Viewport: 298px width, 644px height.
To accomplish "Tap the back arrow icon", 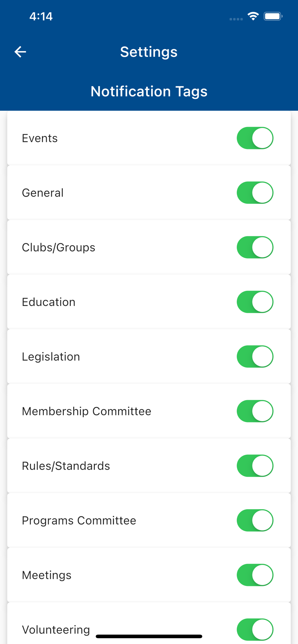I will click(20, 52).
